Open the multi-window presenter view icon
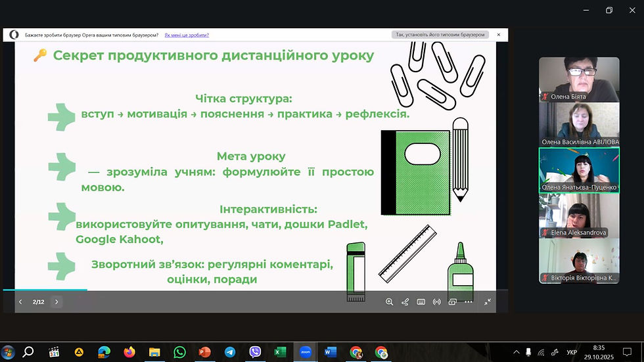Screen dimensions: 644x362 pos(453,302)
